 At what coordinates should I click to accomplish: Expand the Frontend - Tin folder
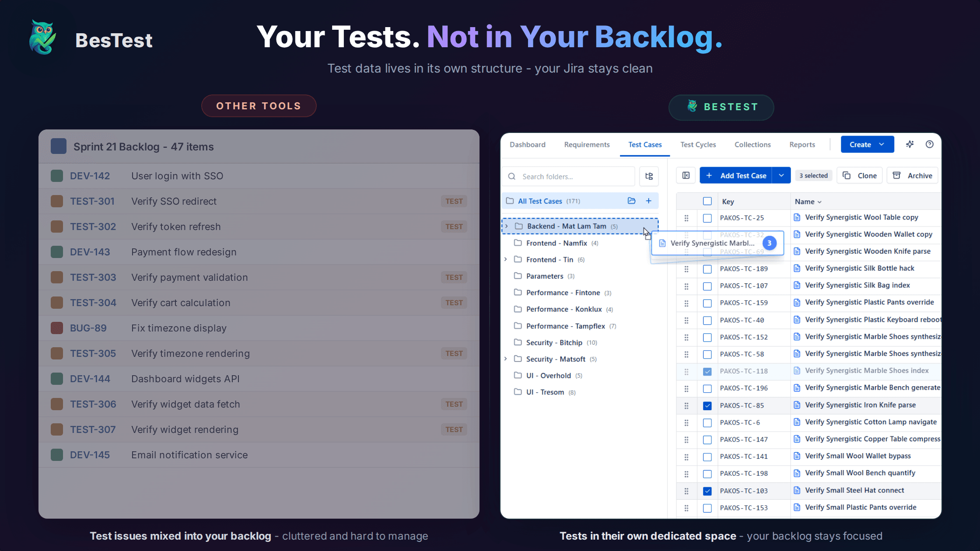point(506,259)
